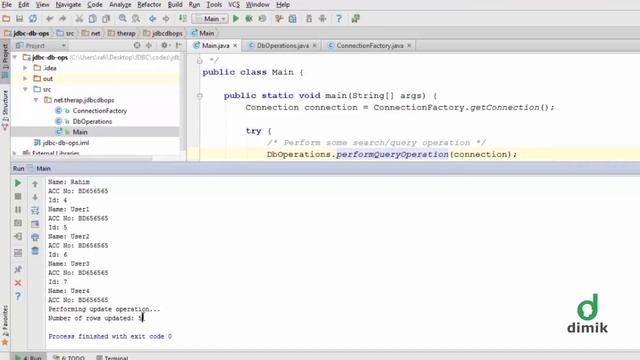The width and height of the screenshot is (640, 360).
Task: Click the Help question mark toolbar icon
Action: [x=339, y=19]
